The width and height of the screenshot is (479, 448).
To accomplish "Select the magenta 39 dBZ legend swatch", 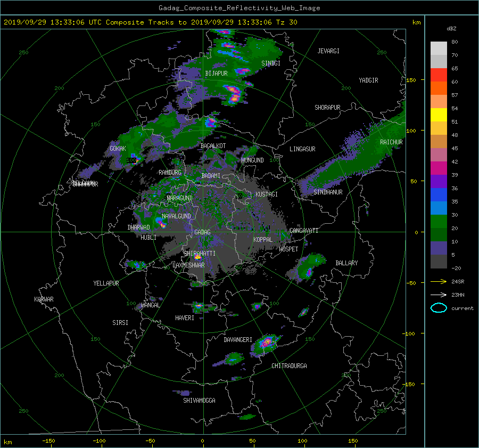I will (x=439, y=168).
